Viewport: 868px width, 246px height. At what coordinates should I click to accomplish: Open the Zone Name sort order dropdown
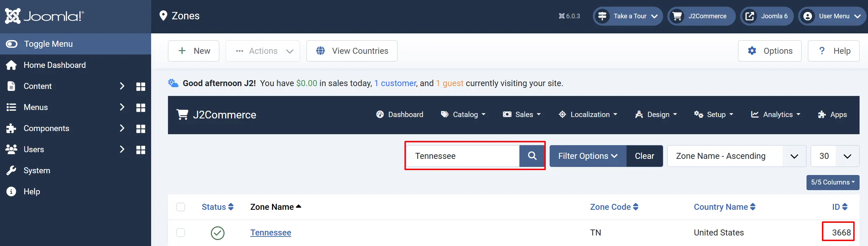(737, 156)
